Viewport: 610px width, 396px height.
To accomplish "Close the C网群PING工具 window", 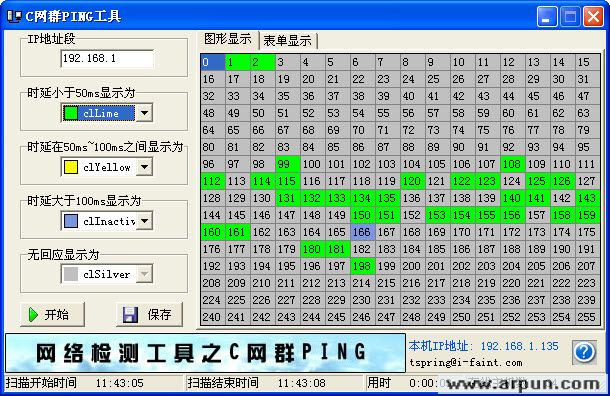I will coord(594,17).
